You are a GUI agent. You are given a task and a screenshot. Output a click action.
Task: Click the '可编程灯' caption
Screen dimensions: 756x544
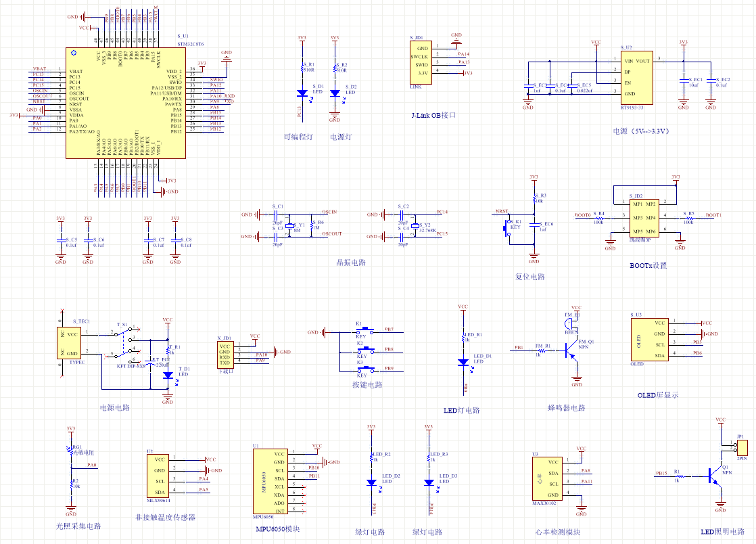(x=298, y=137)
